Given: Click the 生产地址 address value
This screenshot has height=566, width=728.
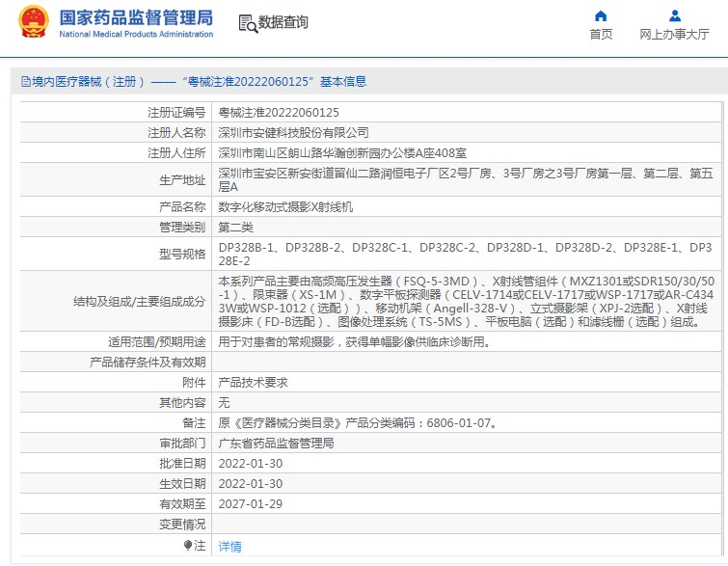Looking at the screenshot, I should 466,179.
